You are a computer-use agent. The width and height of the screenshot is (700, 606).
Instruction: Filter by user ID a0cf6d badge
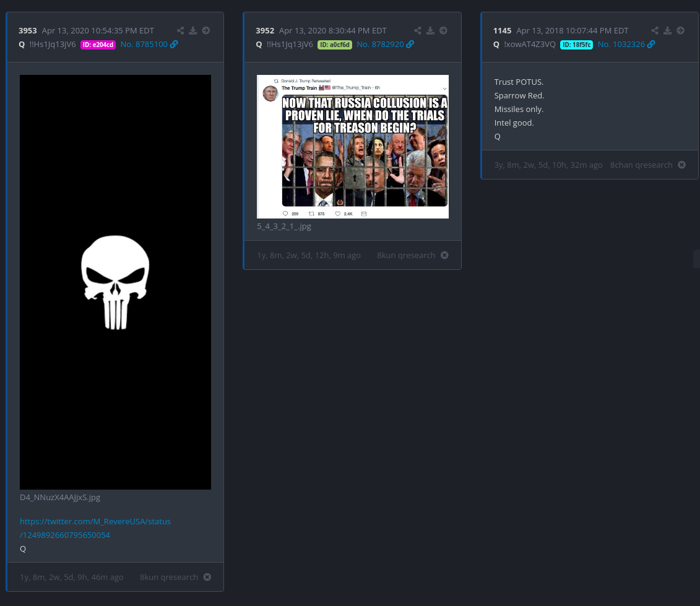[335, 45]
